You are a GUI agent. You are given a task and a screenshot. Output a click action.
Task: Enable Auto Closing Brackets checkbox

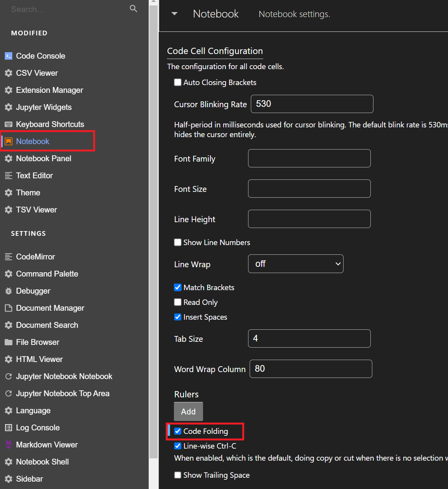click(178, 82)
